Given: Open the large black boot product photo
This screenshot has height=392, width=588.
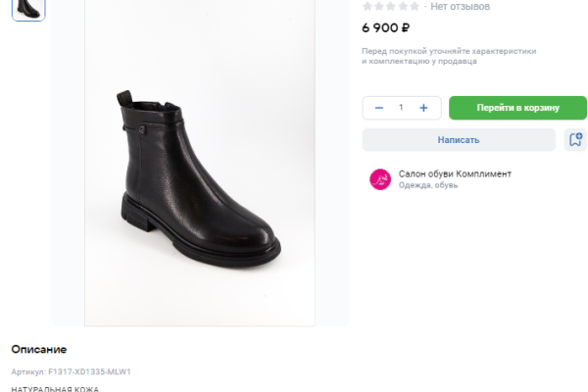Looking at the screenshot, I should pos(199,171).
